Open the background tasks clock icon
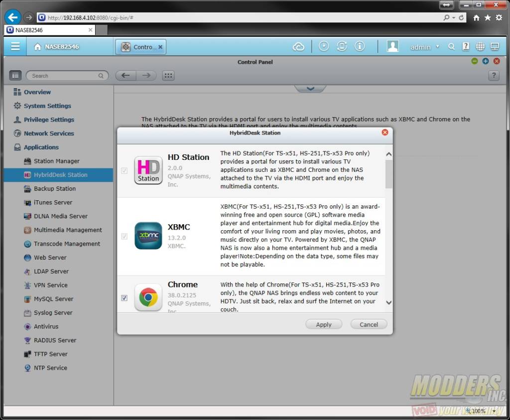The width and height of the screenshot is (510, 420). coord(324,46)
